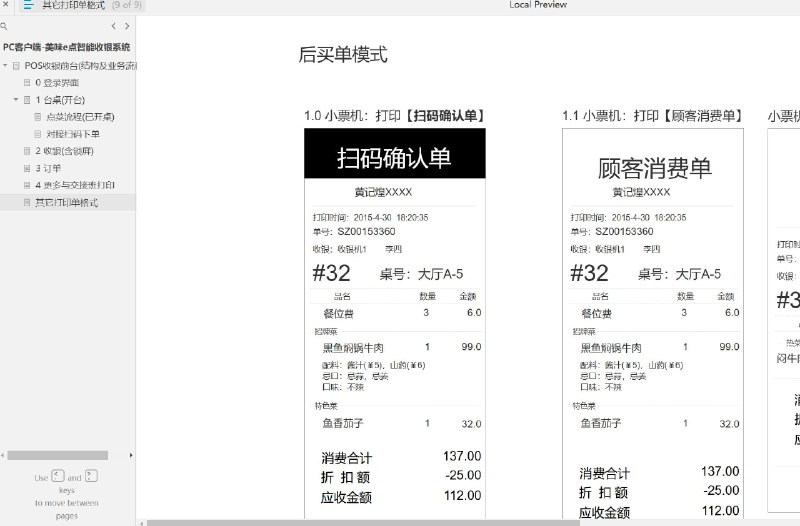Open the 0 登录界面 page
Screen dimensions: 800x526
pos(57,83)
